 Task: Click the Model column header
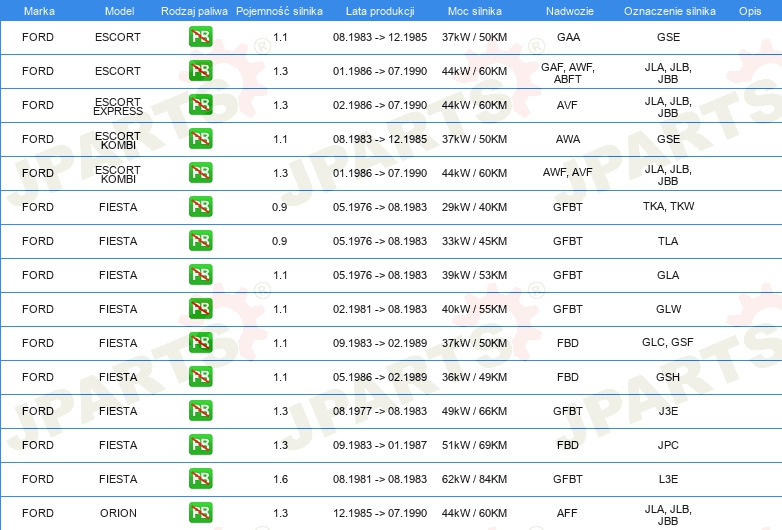pos(119,11)
